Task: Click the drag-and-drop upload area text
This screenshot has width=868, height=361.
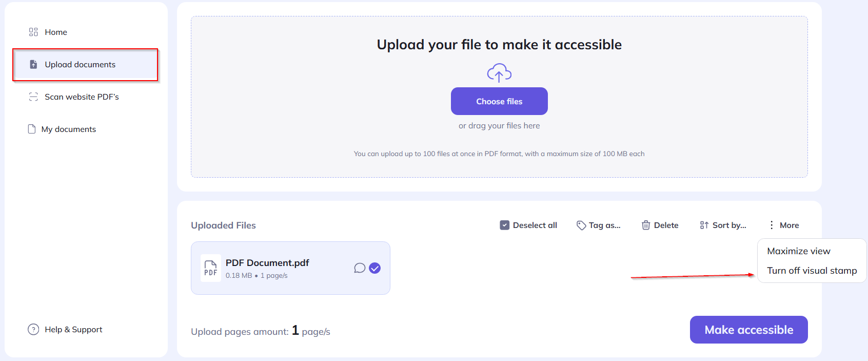Action: coord(499,126)
